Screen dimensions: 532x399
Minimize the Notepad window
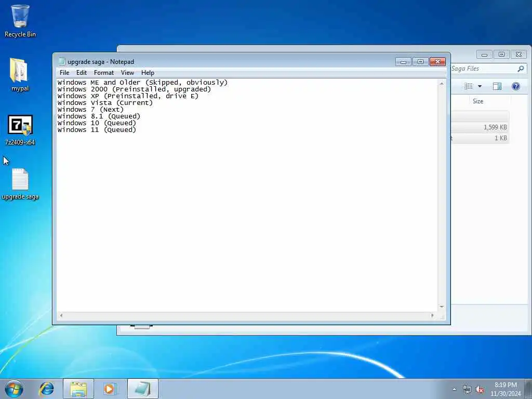pyautogui.click(x=403, y=61)
